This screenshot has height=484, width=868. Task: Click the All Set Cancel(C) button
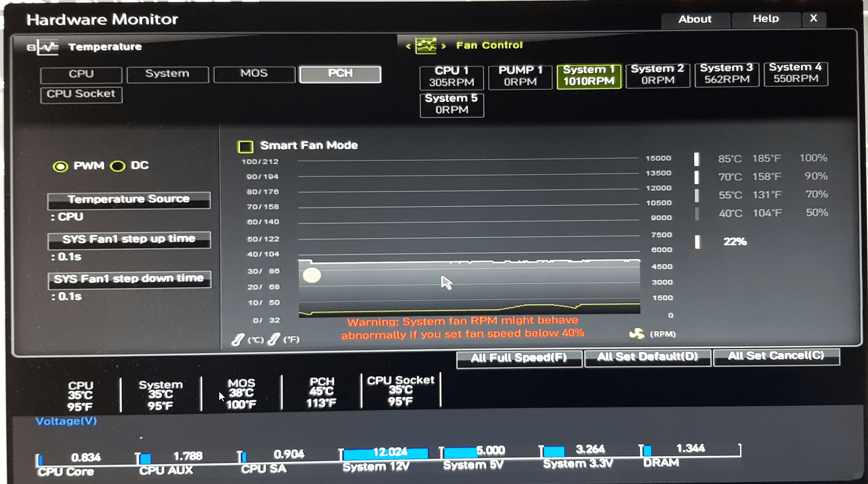click(x=776, y=356)
